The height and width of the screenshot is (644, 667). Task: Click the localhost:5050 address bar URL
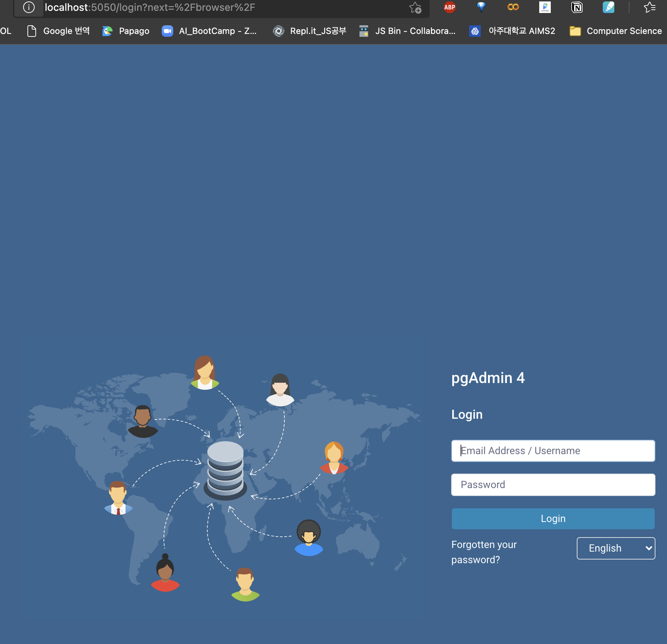click(x=150, y=8)
